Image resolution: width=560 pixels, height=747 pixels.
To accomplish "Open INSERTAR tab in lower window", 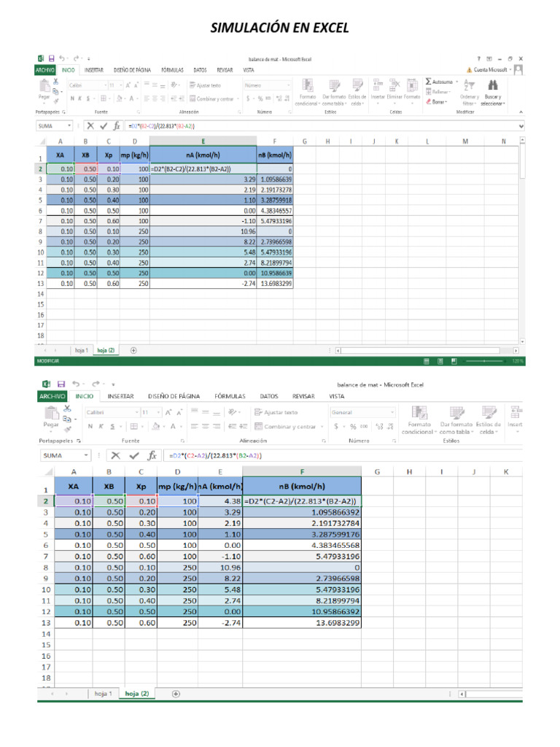I will click(x=120, y=396).
